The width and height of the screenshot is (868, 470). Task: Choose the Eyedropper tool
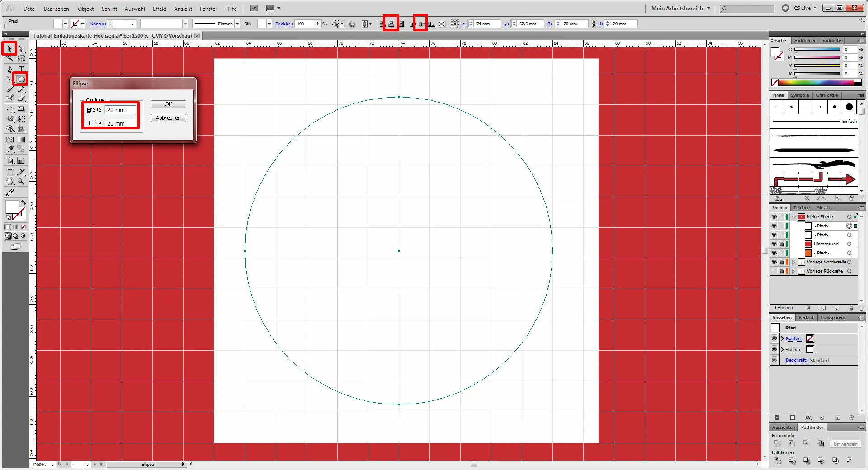[x=10, y=149]
